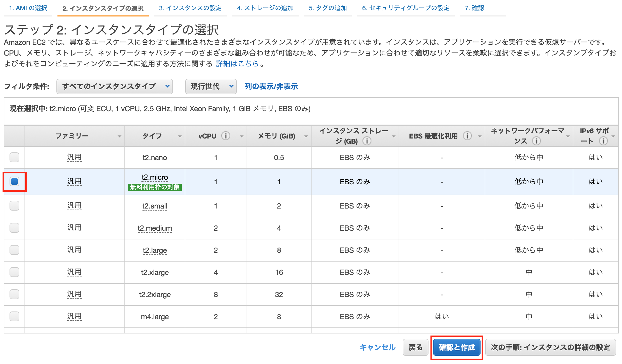Image resolution: width=622 pixels, height=364 pixels.
Task: Click the t2.xlarge type cell
Action: coord(155,272)
